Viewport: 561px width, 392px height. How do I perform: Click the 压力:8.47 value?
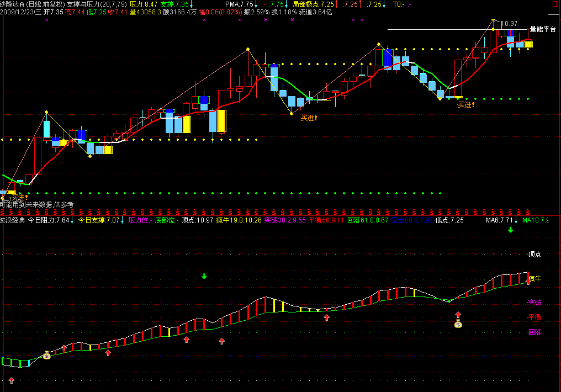pos(144,4)
